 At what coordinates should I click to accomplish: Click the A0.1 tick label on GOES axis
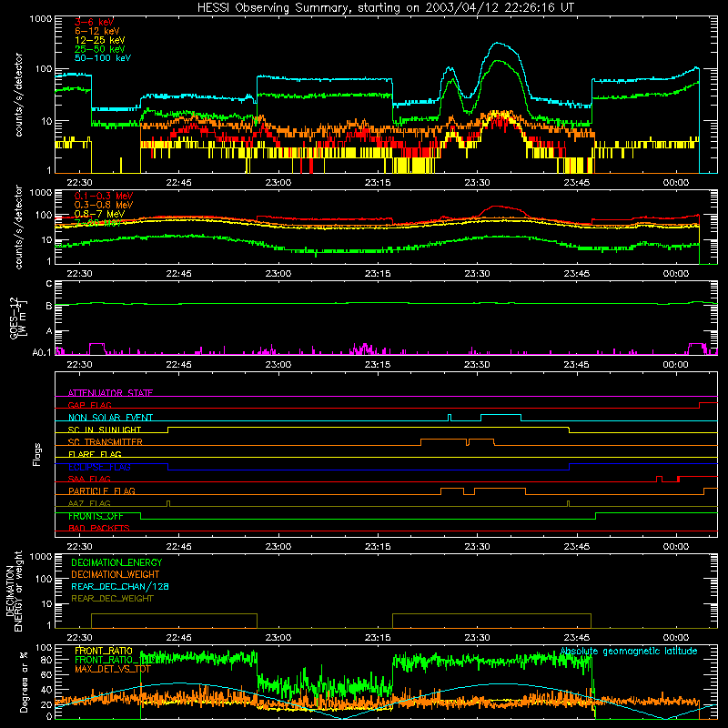pyautogui.click(x=42, y=352)
